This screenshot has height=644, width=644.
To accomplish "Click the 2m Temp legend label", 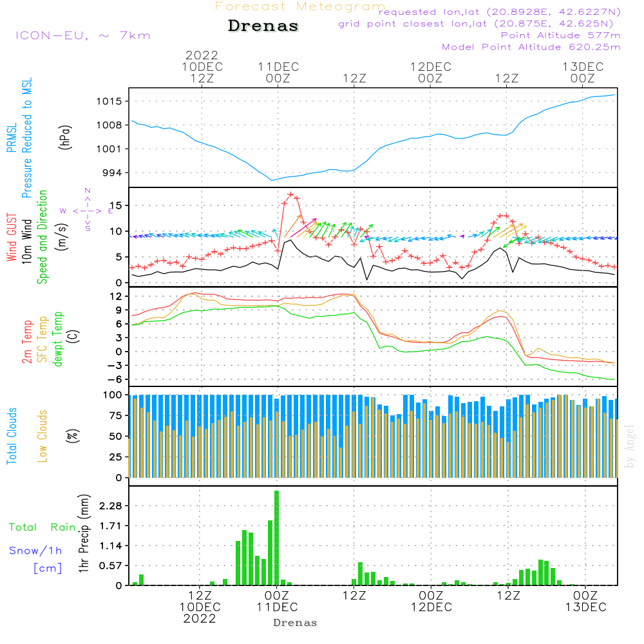I will [x=26, y=342].
